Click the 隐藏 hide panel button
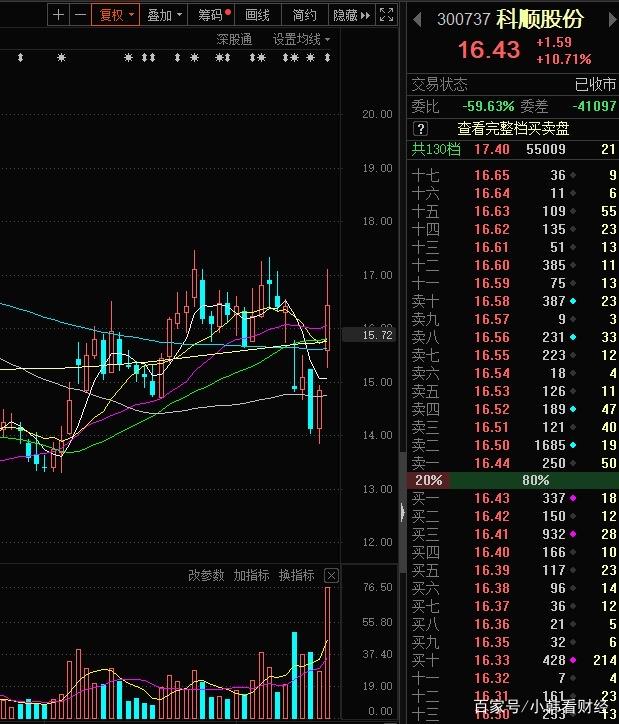 pyautogui.click(x=345, y=15)
